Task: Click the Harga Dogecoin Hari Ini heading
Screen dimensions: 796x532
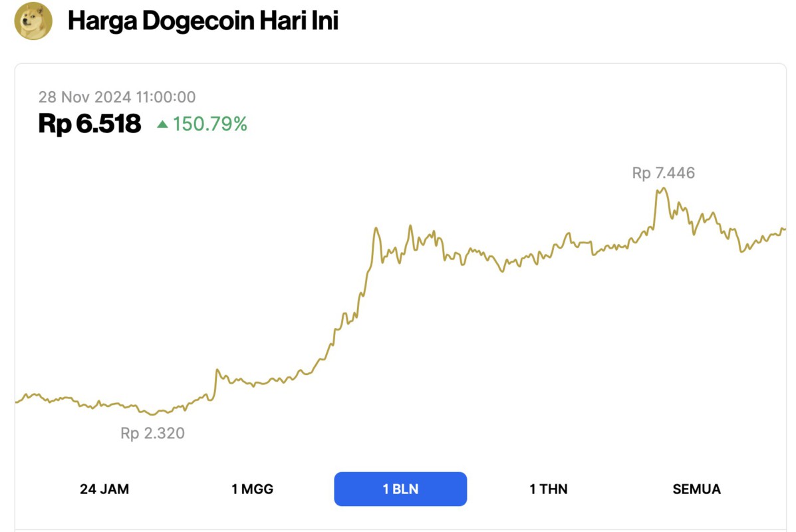Action: [x=204, y=21]
